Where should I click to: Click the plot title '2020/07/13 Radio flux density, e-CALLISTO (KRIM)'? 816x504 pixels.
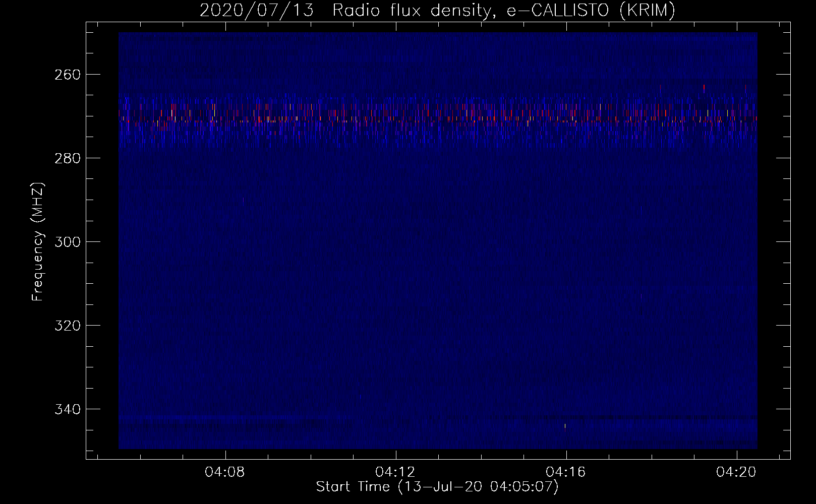pyautogui.click(x=437, y=10)
